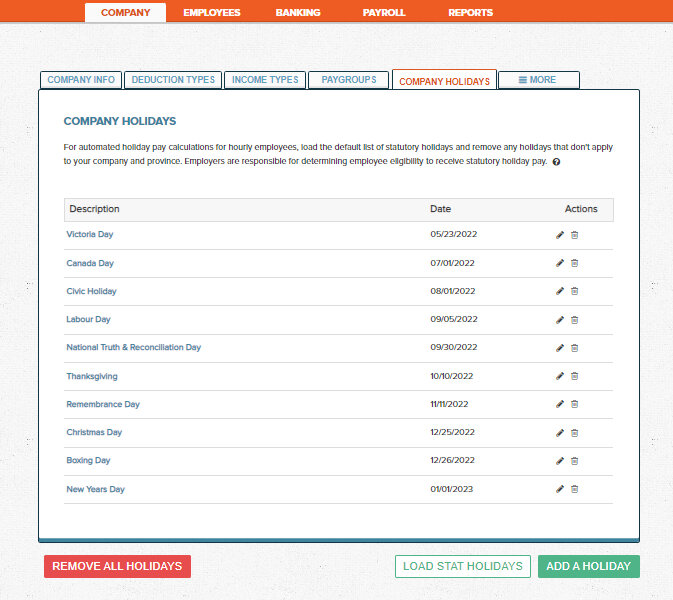Open the Thanksgiving holiday link

pyautogui.click(x=92, y=376)
